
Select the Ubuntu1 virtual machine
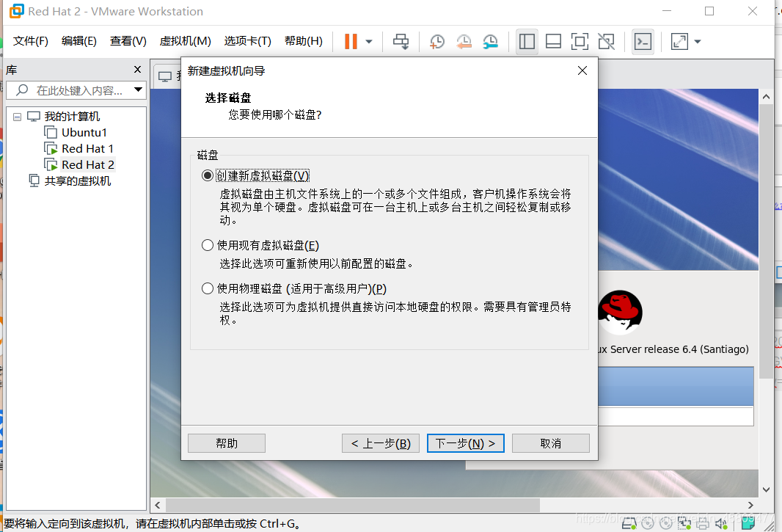click(84, 133)
